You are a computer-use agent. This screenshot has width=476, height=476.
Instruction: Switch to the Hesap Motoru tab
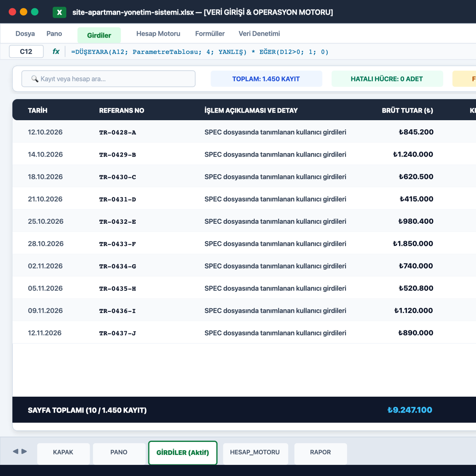click(158, 34)
